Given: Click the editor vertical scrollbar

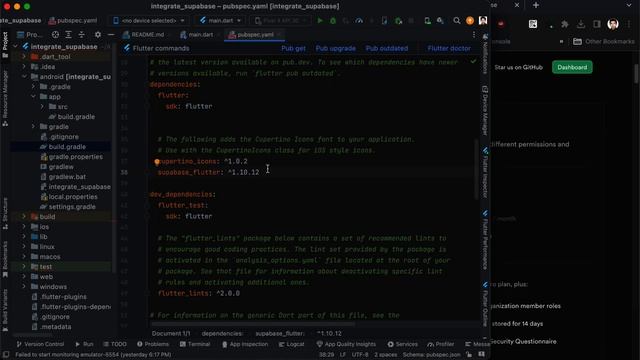Looking at the screenshot, I should [476, 169].
